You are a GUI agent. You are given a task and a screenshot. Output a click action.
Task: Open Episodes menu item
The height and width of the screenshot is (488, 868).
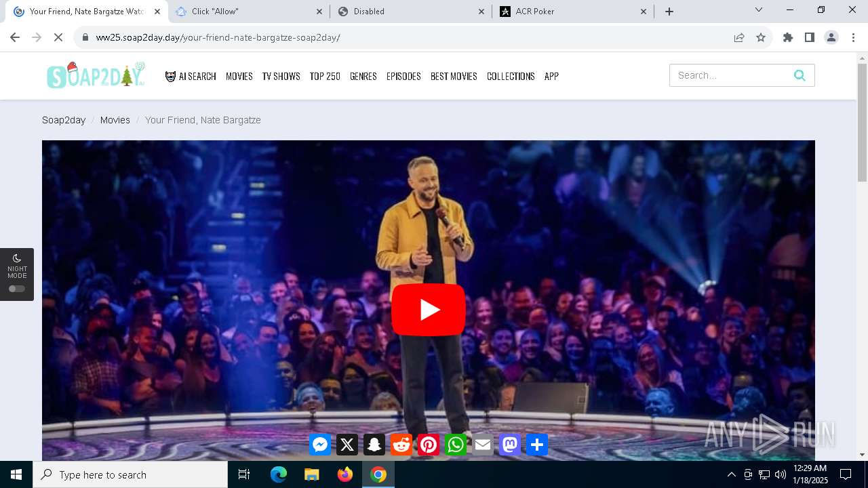click(403, 76)
